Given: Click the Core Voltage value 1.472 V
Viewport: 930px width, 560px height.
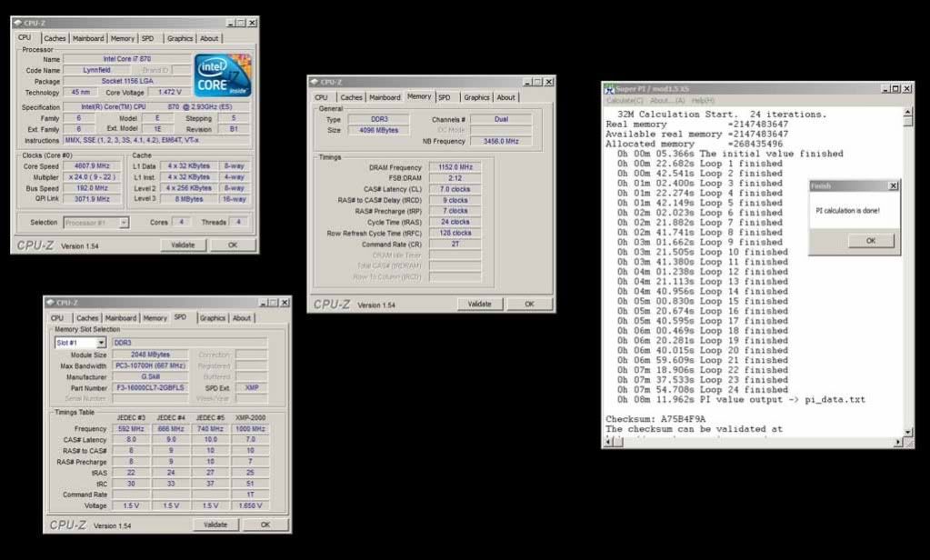Looking at the screenshot, I should [170, 93].
